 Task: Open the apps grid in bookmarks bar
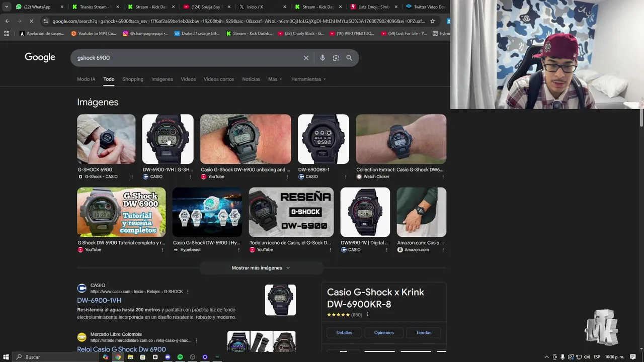(x=7, y=34)
